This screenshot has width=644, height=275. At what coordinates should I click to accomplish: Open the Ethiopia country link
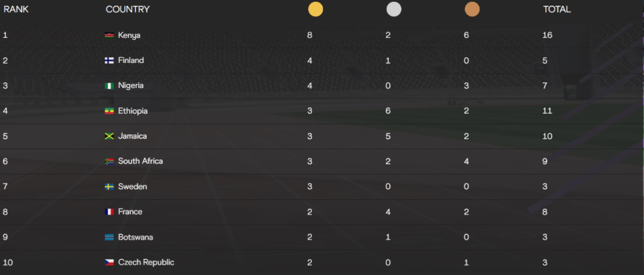(x=133, y=111)
